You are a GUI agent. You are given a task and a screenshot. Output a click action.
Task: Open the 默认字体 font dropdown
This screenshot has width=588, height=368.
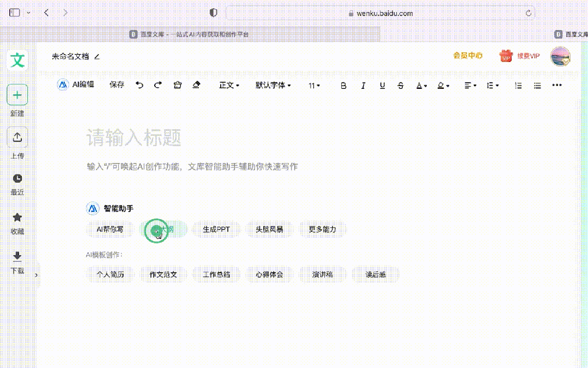273,86
